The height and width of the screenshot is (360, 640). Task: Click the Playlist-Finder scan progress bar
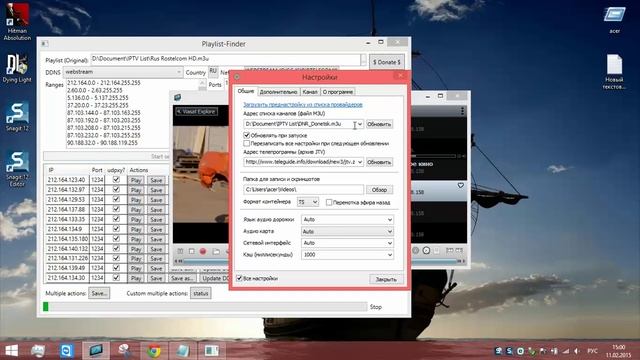(x=205, y=307)
